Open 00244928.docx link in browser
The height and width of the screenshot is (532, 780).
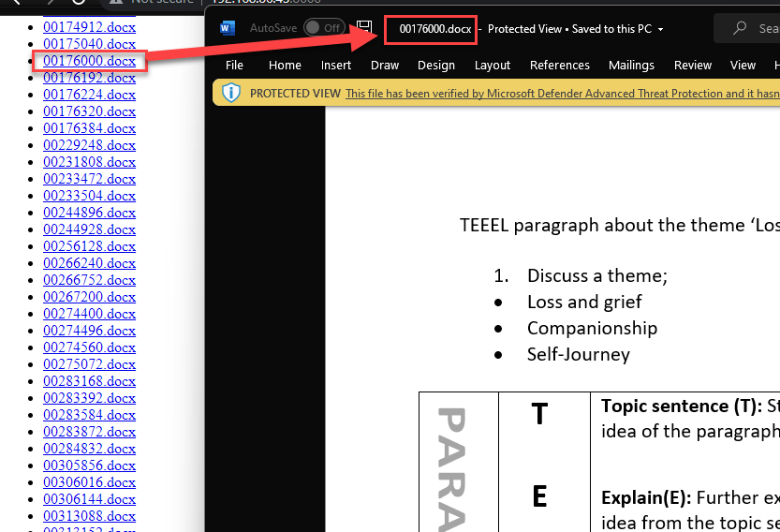pos(90,229)
